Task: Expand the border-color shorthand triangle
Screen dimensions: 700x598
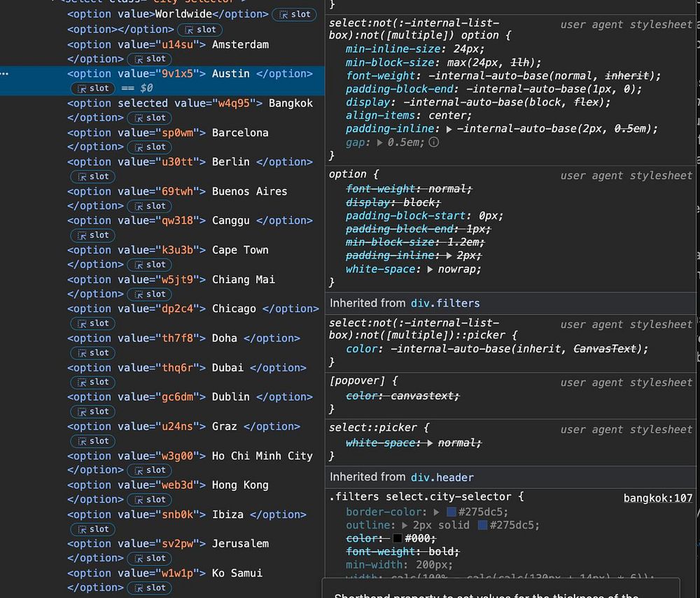Action: (x=437, y=512)
